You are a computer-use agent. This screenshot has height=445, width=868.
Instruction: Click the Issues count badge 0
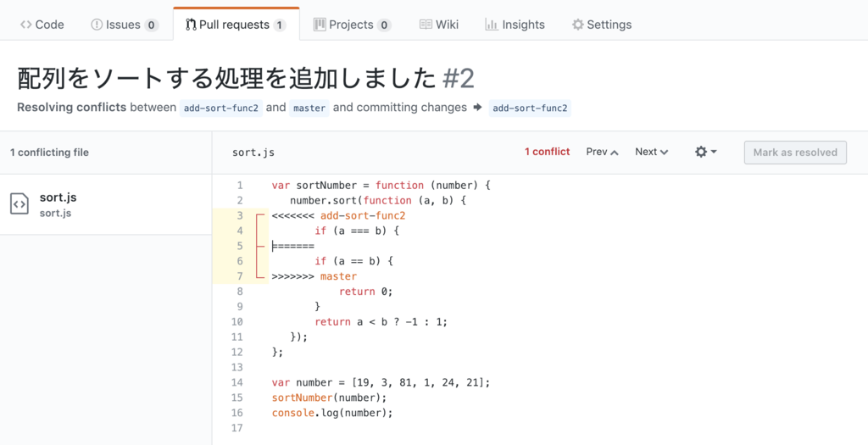click(151, 25)
